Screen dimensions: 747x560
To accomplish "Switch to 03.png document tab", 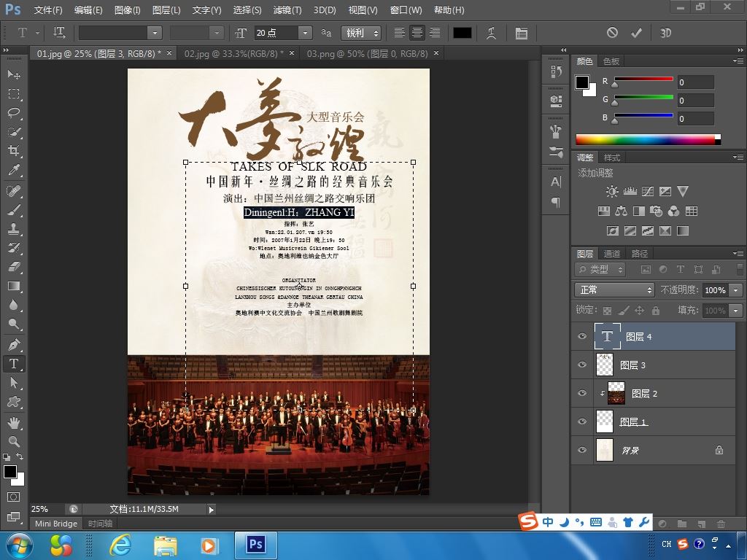I will pos(367,54).
